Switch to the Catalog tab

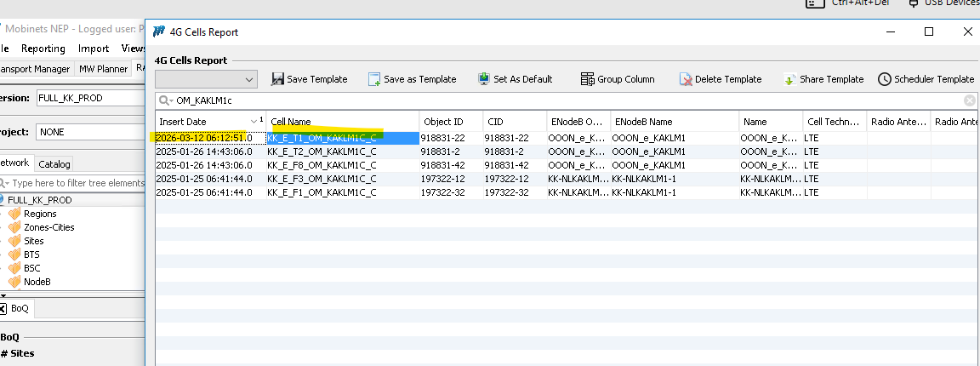54,163
